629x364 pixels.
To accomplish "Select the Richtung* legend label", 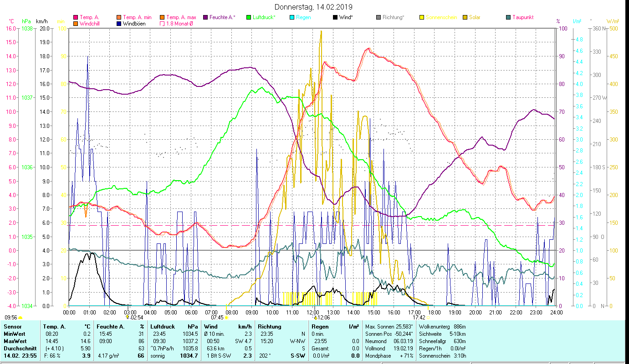I will [394, 17].
